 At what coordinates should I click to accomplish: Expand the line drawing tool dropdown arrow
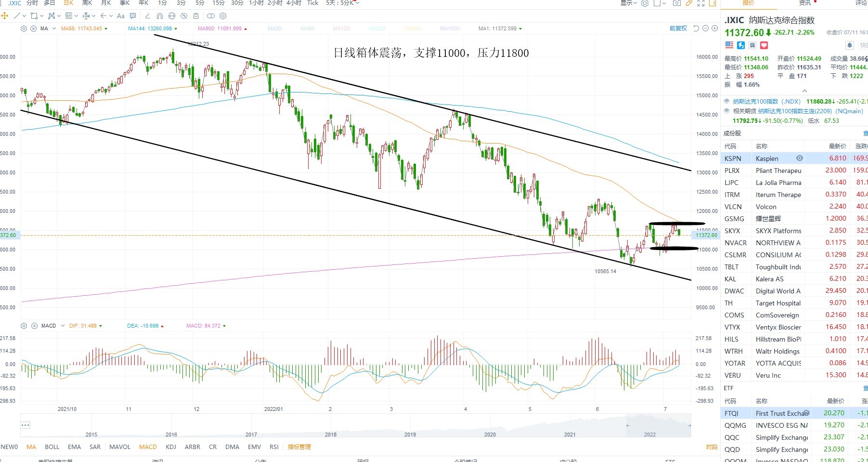(x=24, y=16)
